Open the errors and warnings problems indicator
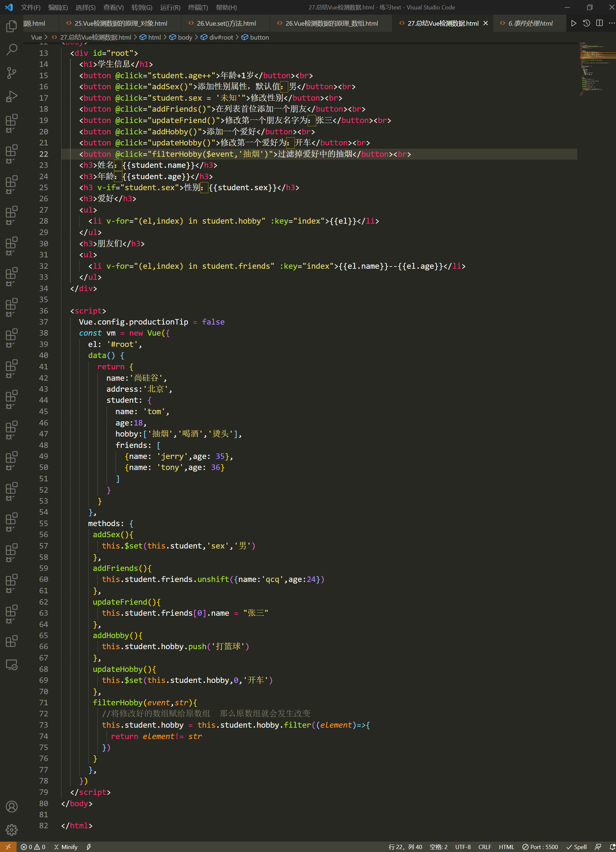This screenshot has width=616, height=852. point(33,847)
